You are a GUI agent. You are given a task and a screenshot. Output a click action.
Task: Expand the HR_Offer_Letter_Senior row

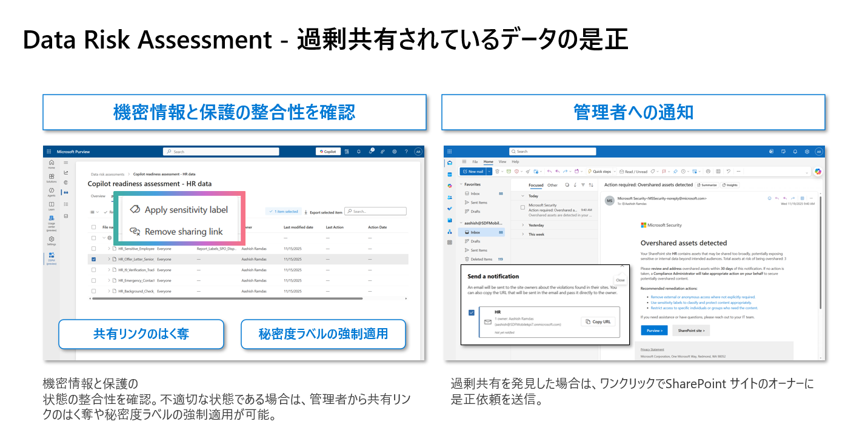109,259
